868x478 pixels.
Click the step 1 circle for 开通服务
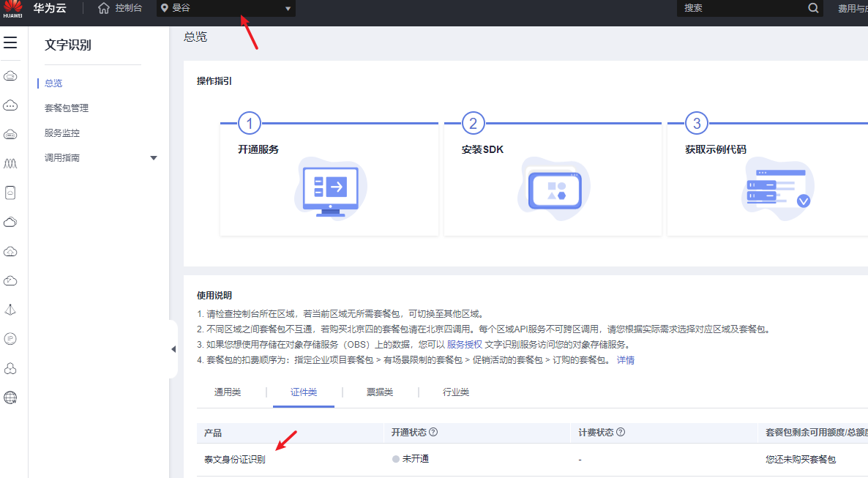click(x=249, y=123)
